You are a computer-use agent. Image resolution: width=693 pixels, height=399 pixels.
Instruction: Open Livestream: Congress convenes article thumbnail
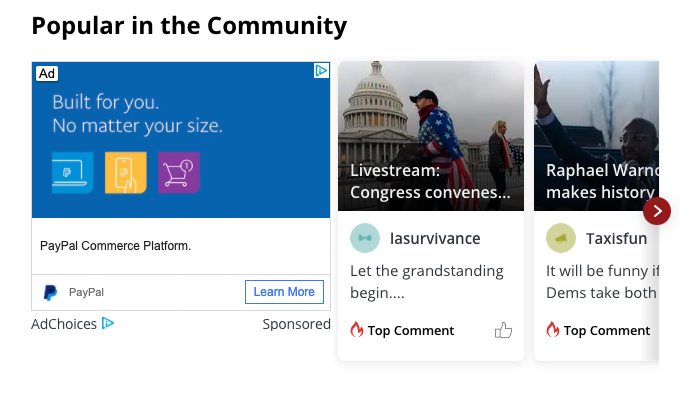(431, 136)
